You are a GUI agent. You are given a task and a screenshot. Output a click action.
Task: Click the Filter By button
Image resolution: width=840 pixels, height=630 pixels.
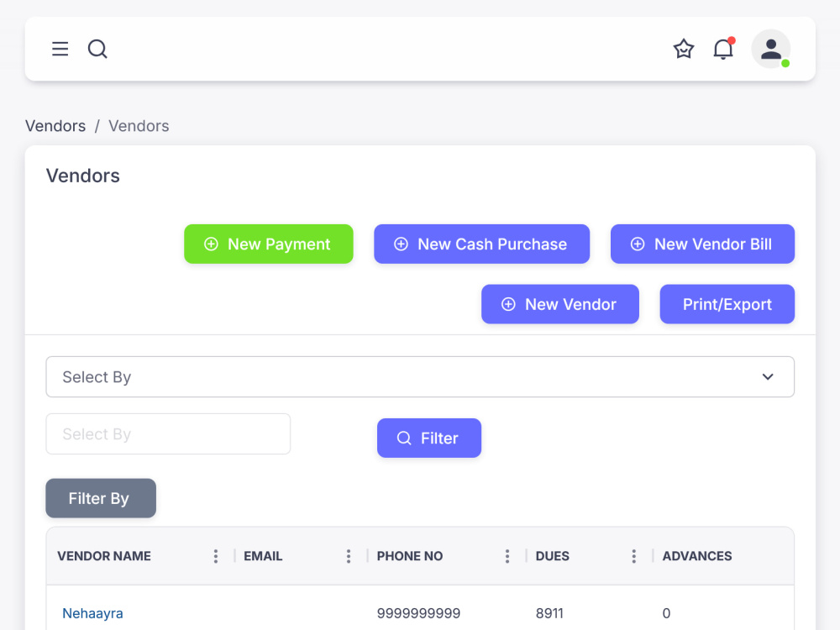[x=101, y=498]
